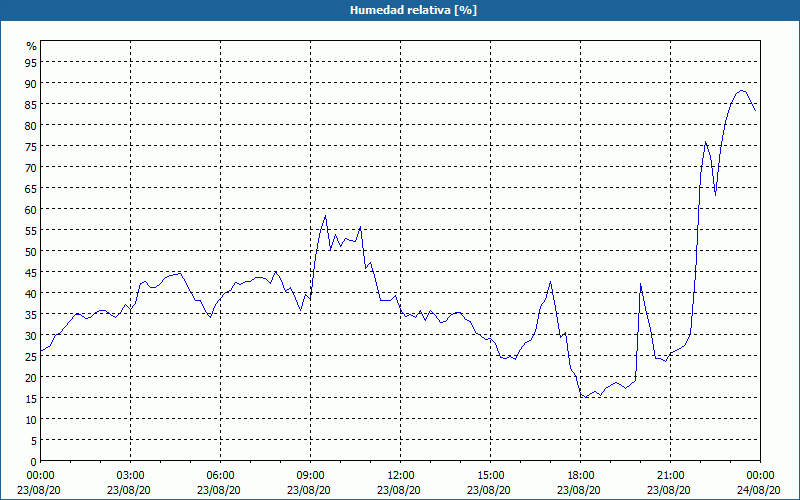The width and height of the screenshot is (800, 500).
Task: Click the 21:00 time label
Action: 670,476
